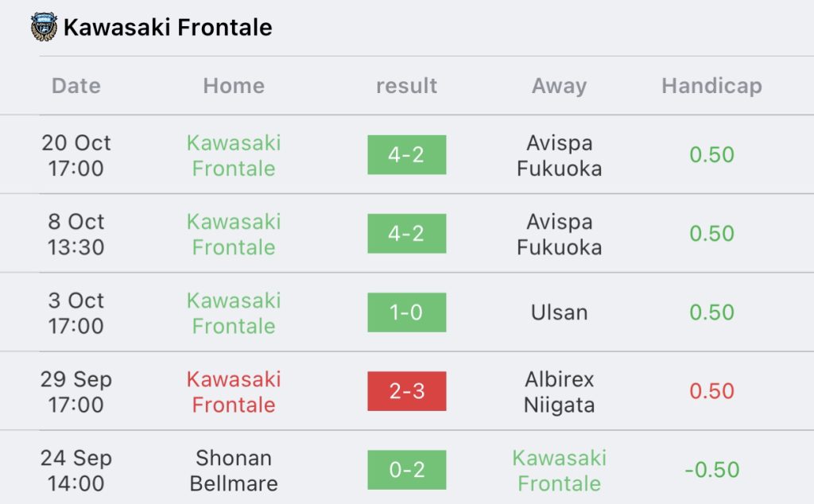This screenshot has width=814, height=504.
Task: Click the green 1-0 result badge
Action: 406,312
